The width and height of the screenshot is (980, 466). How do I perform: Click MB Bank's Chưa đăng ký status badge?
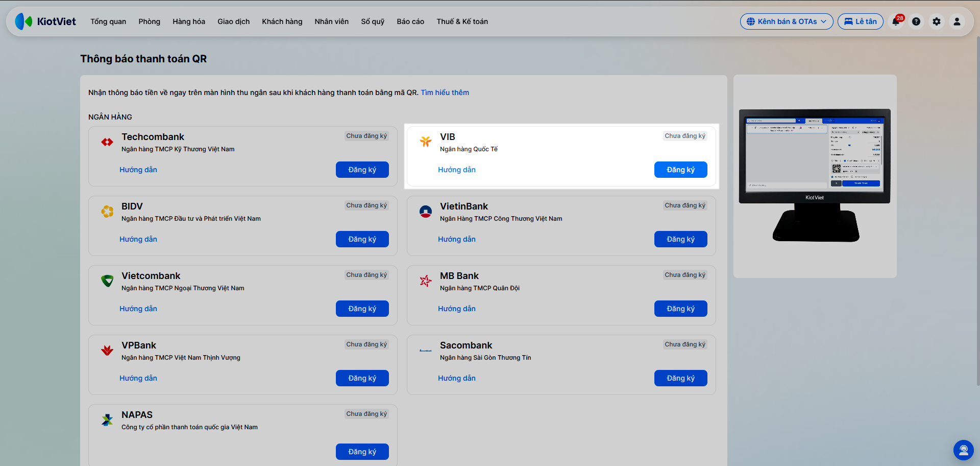(x=685, y=275)
